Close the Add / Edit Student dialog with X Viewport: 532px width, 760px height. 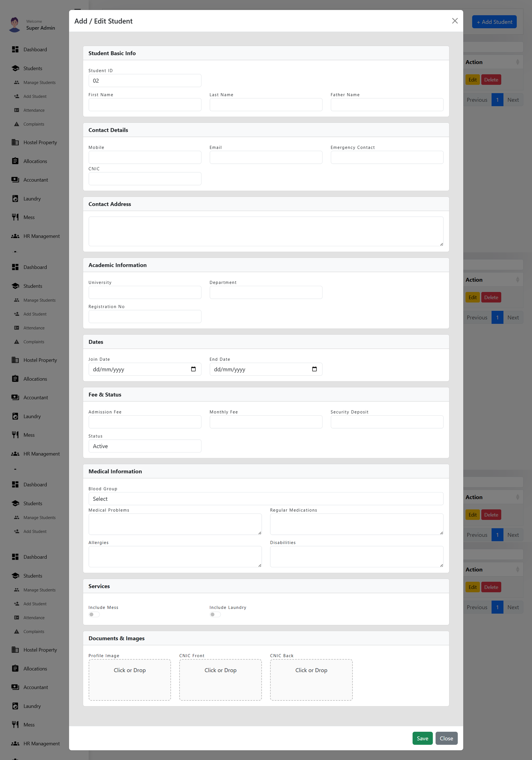pyautogui.click(x=455, y=21)
